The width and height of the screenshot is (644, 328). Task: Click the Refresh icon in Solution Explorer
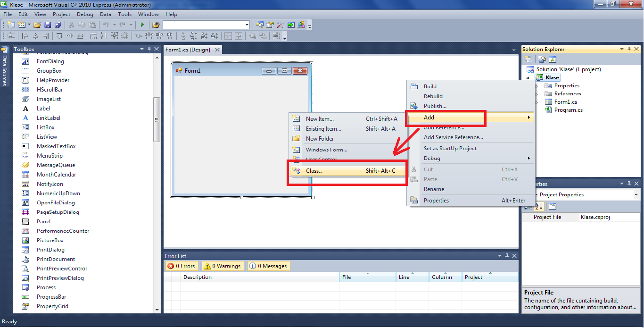[x=553, y=59]
